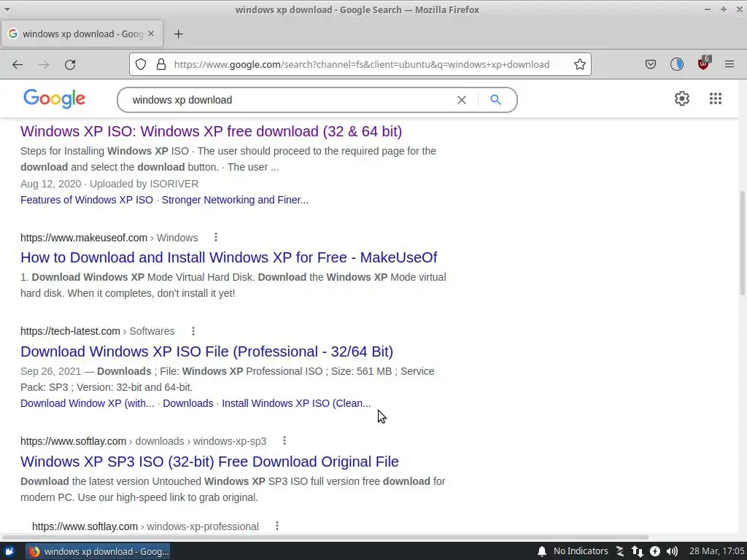This screenshot has width=747, height=560.
Task: Open the tracking protection shield icon
Action: click(x=141, y=64)
